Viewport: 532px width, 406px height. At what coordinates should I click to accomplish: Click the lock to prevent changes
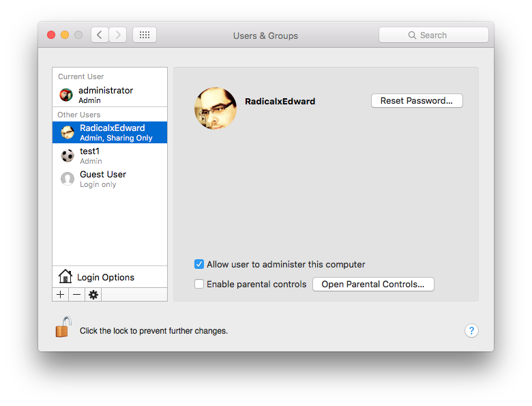click(63, 327)
